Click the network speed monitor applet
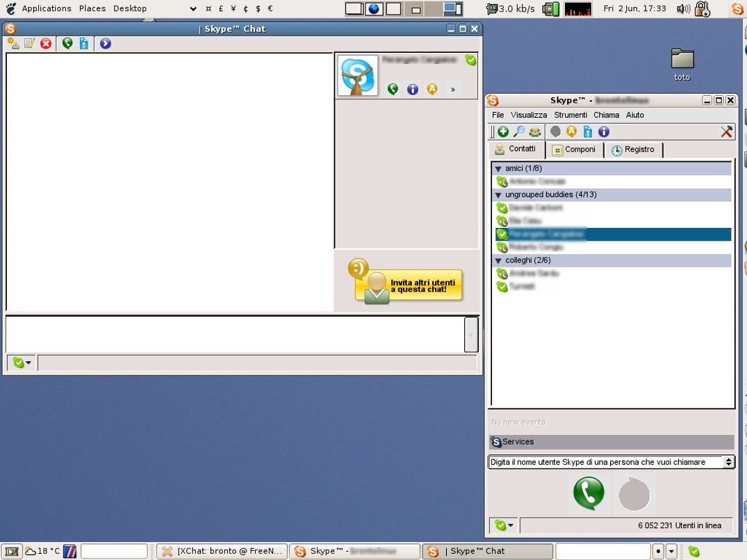Image resolution: width=747 pixels, height=560 pixels. point(511,8)
